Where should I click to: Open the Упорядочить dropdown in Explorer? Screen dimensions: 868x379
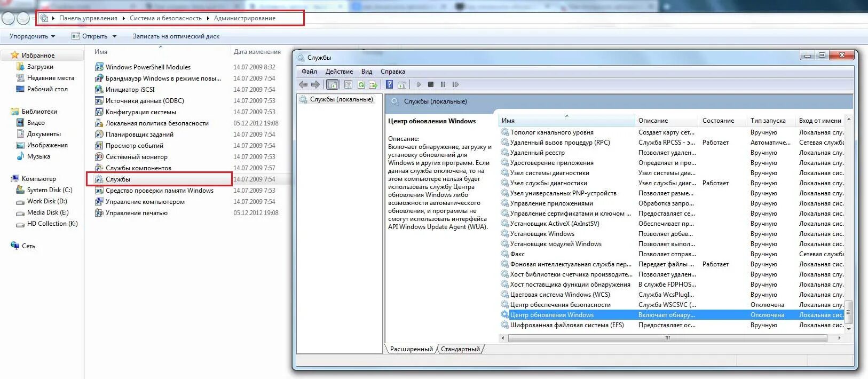32,36
